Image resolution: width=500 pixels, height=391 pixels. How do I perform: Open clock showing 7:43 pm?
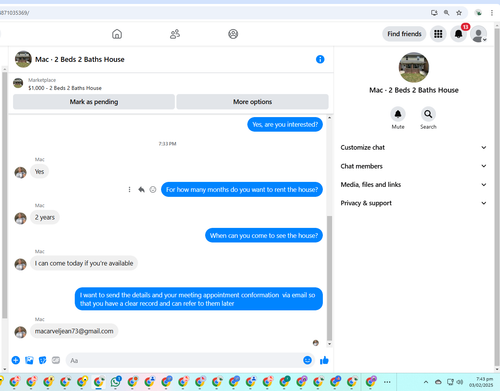tap(481, 382)
